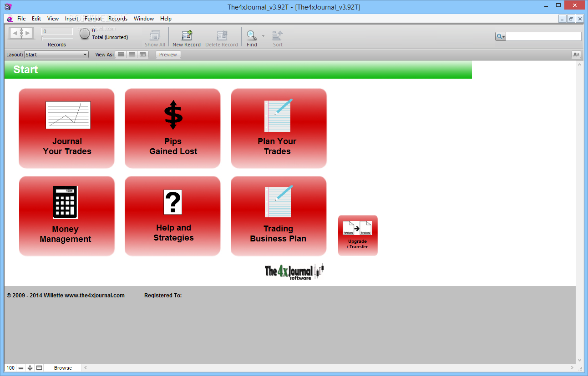Click the Registered To label
Image resolution: width=588 pixels, height=376 pixels.
tap(163, 296)
